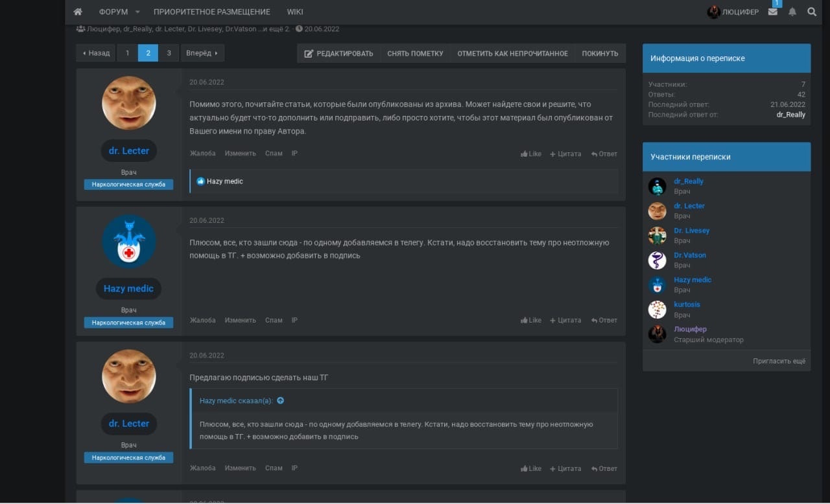Open notifications bell icon
Viewport: 830px width, 504px height.
(x=792, y=12)
